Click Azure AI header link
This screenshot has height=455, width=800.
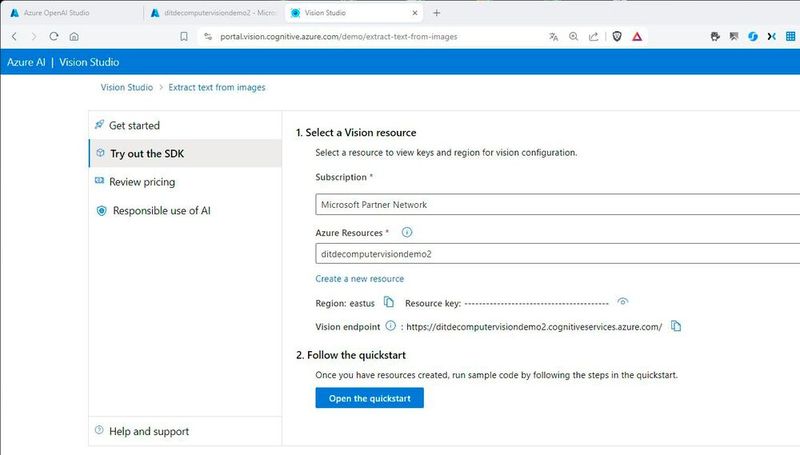26,62
